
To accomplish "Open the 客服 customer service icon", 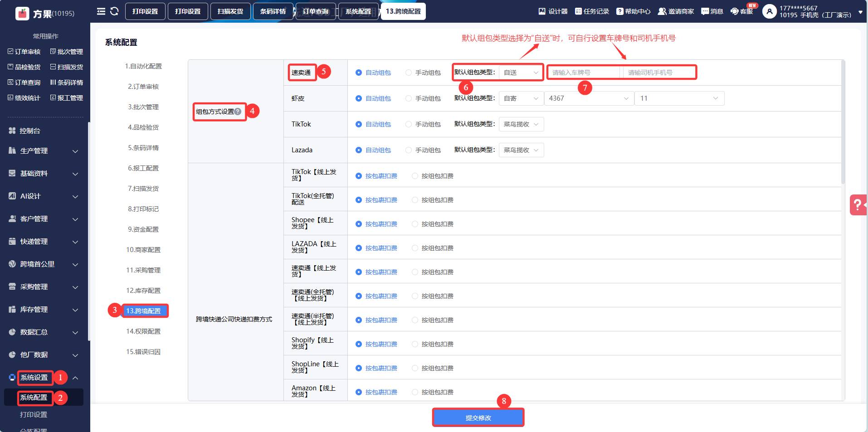I will pos(735,11).
